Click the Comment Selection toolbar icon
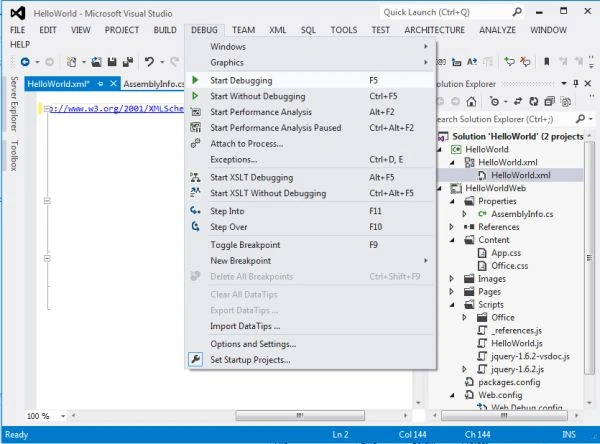 509,62
